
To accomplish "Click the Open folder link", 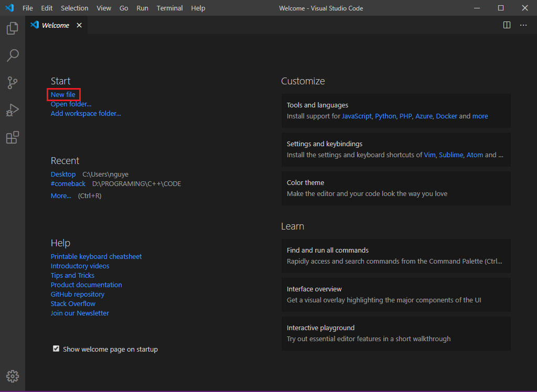I will (71, 104).
